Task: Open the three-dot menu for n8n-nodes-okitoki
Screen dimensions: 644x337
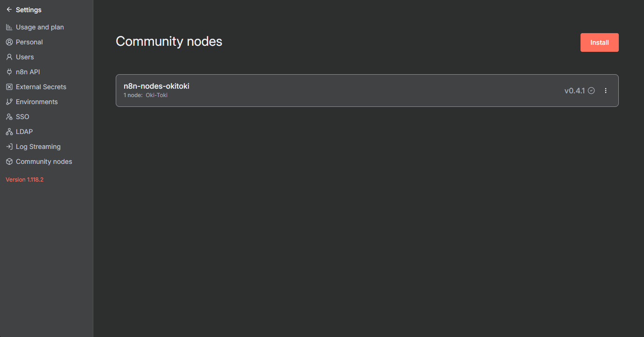Action: [606, 91]
